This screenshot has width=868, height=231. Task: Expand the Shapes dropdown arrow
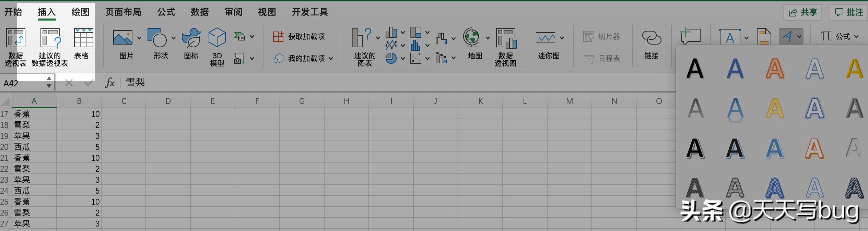[173, 38]
